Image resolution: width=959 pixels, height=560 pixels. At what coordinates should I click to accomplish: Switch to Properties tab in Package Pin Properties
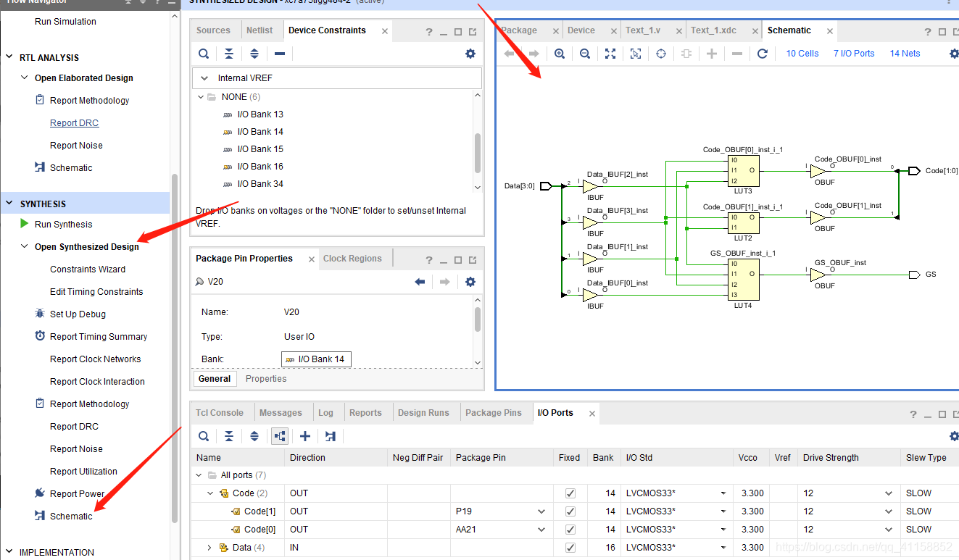tap(266, 379)
